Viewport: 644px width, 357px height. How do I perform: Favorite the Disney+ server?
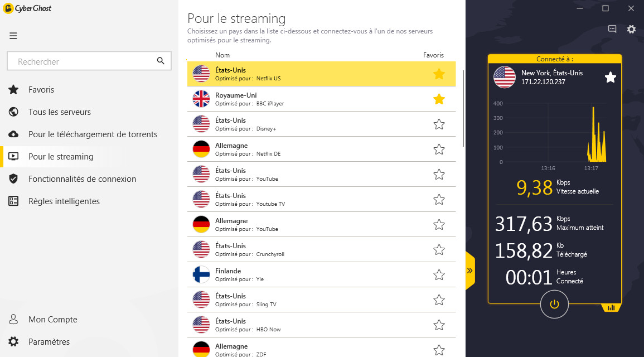click(439, 124)
